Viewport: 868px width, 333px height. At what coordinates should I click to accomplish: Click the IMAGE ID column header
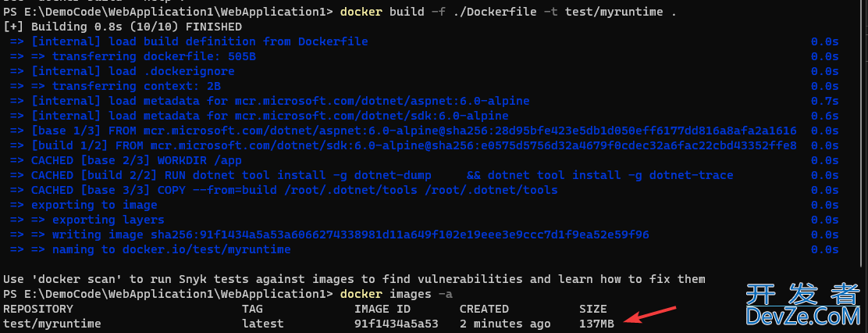382,310
